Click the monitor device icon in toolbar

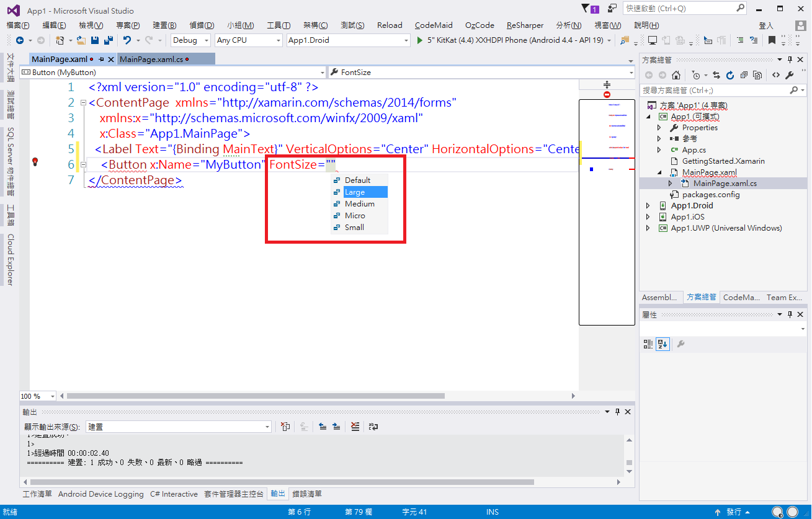click(x=653, y=40)
